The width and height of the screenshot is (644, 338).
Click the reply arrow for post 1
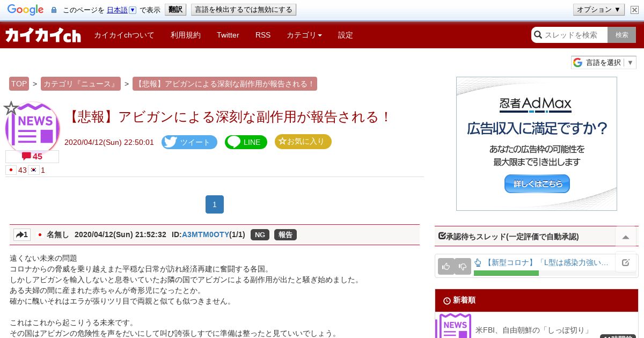click(x=22, y=234)
